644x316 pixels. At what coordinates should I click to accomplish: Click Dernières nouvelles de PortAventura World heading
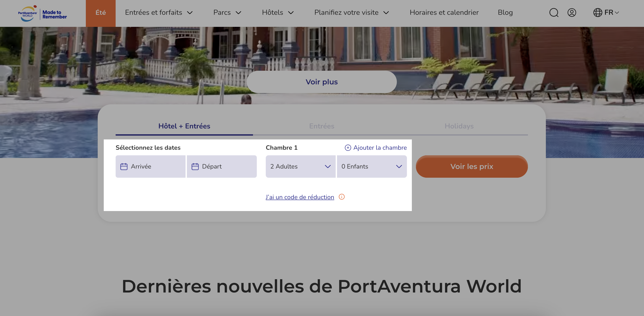322,286
